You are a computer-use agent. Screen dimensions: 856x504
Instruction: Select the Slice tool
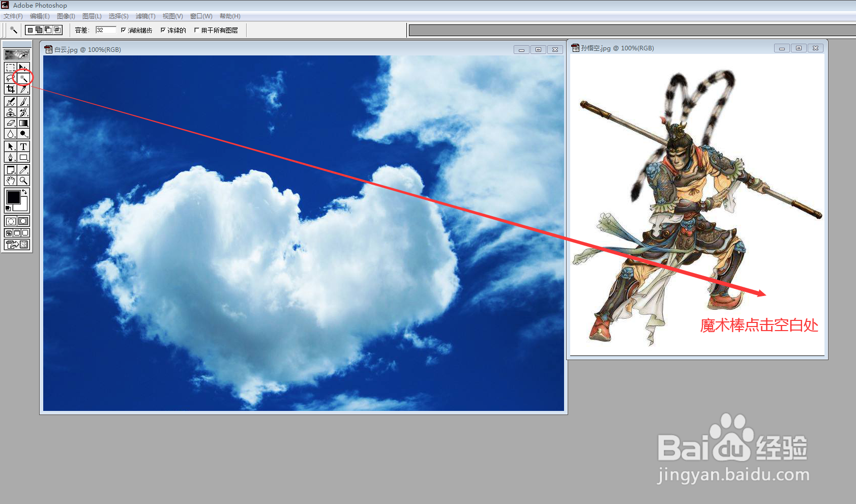pos(23,89)
